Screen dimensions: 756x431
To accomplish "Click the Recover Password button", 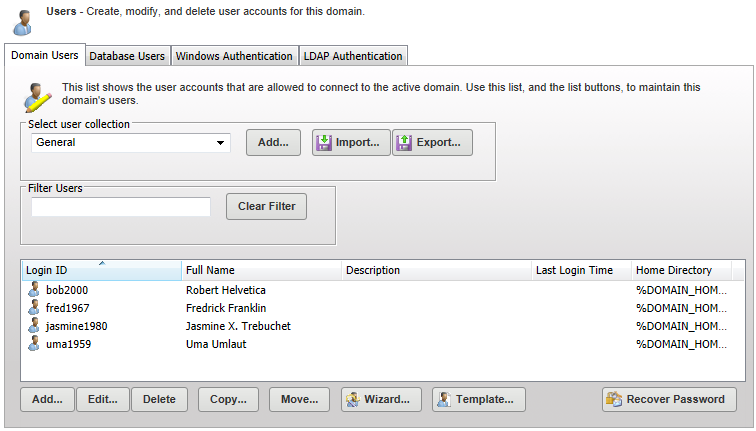I will coord(669,400).
